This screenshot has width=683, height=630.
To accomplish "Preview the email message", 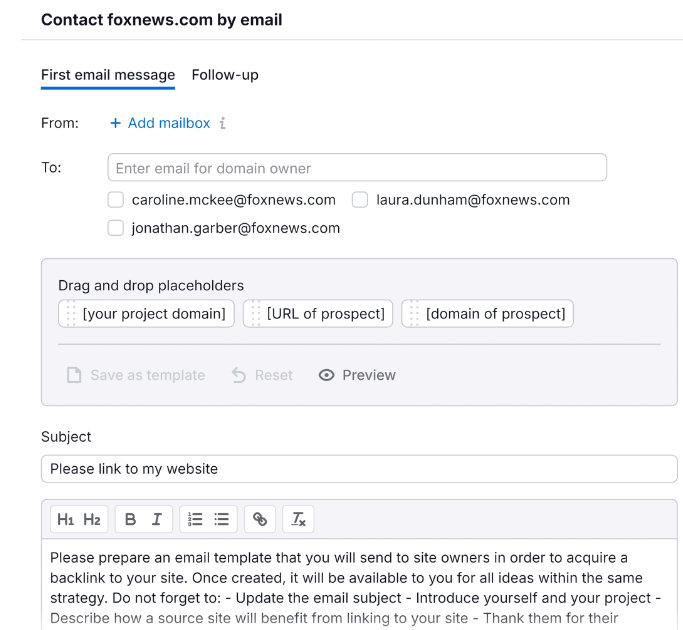I will tap(357, 375).
